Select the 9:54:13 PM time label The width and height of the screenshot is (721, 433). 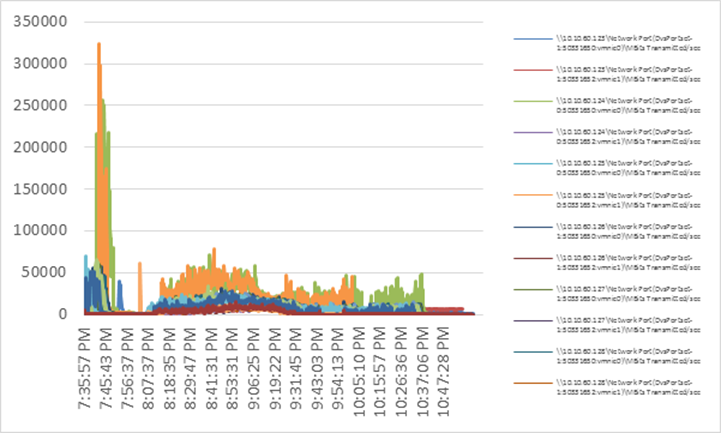click(x=338, y=368)
